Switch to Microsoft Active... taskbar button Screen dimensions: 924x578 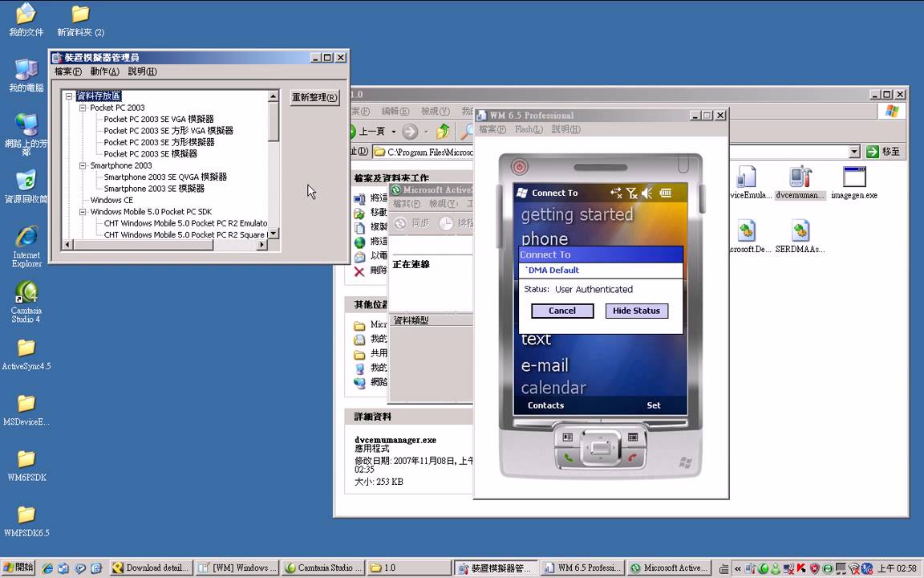670,568
